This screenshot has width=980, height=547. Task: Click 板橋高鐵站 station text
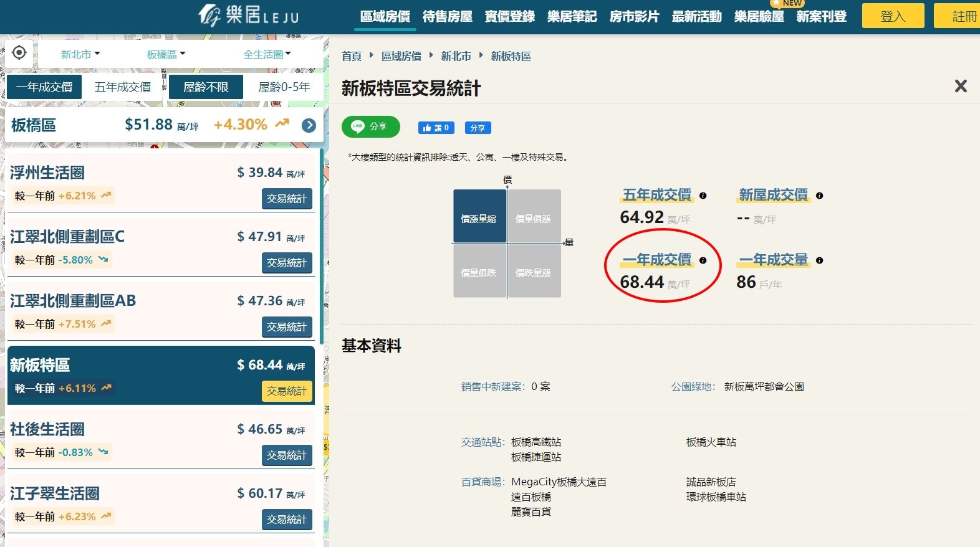pos(536,442)
